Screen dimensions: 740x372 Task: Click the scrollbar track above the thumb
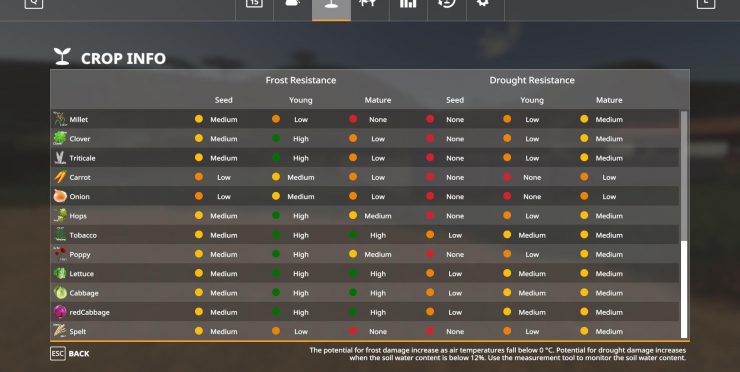[x=684, y=176]
